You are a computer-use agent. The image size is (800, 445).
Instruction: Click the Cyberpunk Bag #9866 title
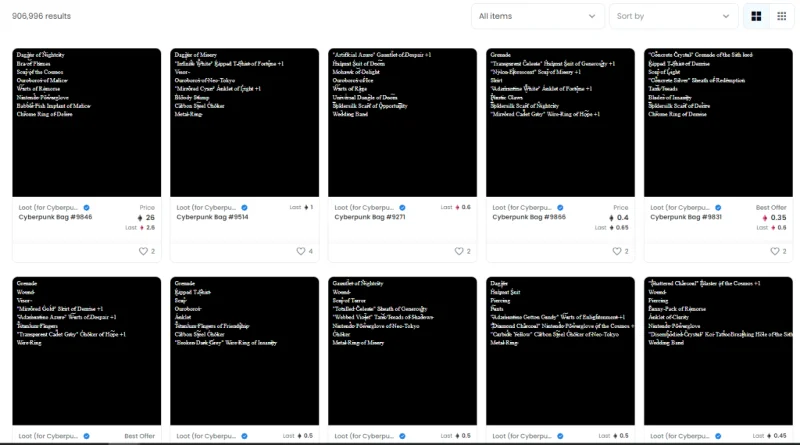coord(529,217)
